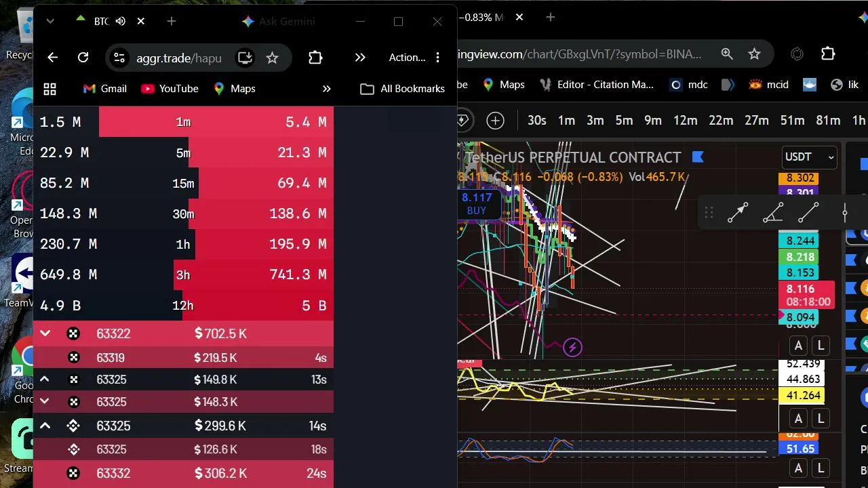The image size is (868, 488).
Task: Click the $306.2 K trade at 63332
Action: coord(183,473)
